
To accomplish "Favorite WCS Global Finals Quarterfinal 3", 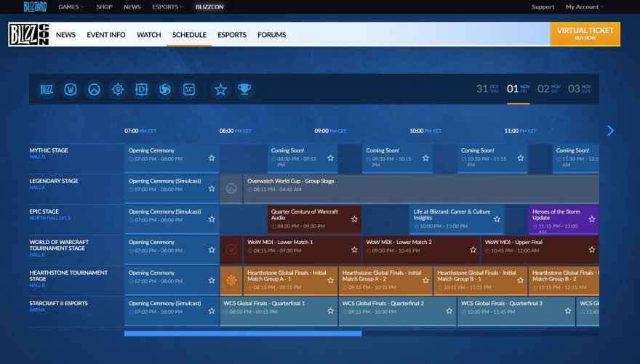I will [x=568, y=311].
